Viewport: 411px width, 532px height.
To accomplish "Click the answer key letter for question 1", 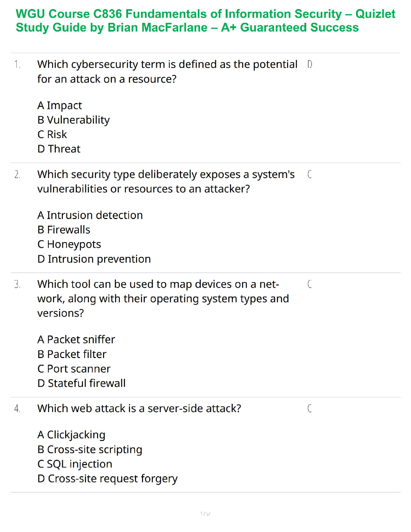I will 310,64.
